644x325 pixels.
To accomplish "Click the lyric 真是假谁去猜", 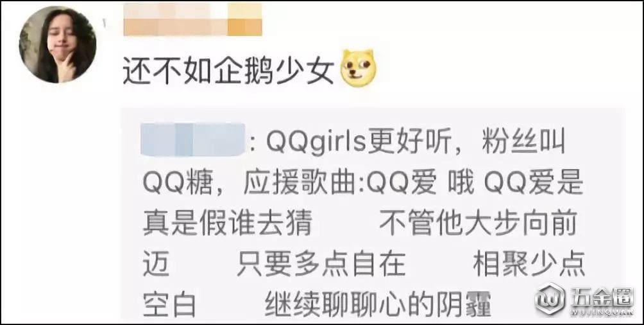I will (227, 223).
